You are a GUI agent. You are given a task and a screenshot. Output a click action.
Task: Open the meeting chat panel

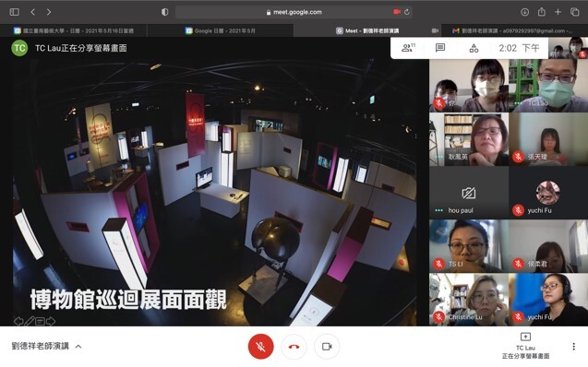point(440,48)
